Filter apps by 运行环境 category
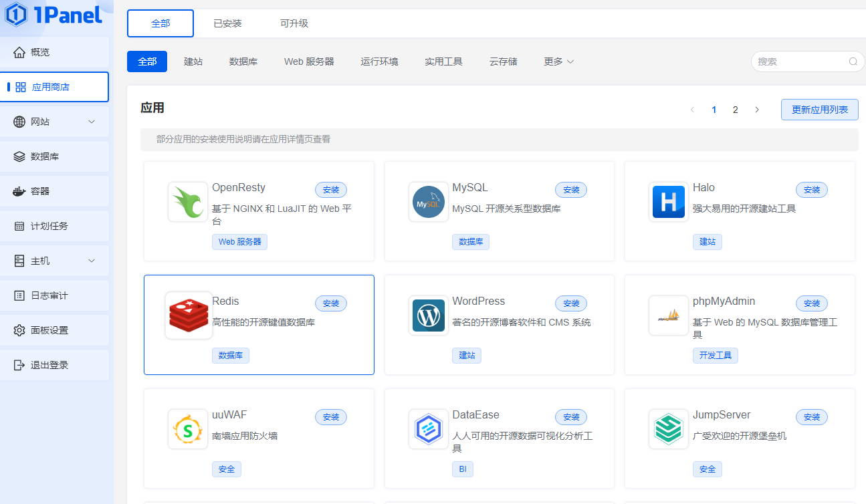This screenshot has width=866, height=504. [379, 61]
